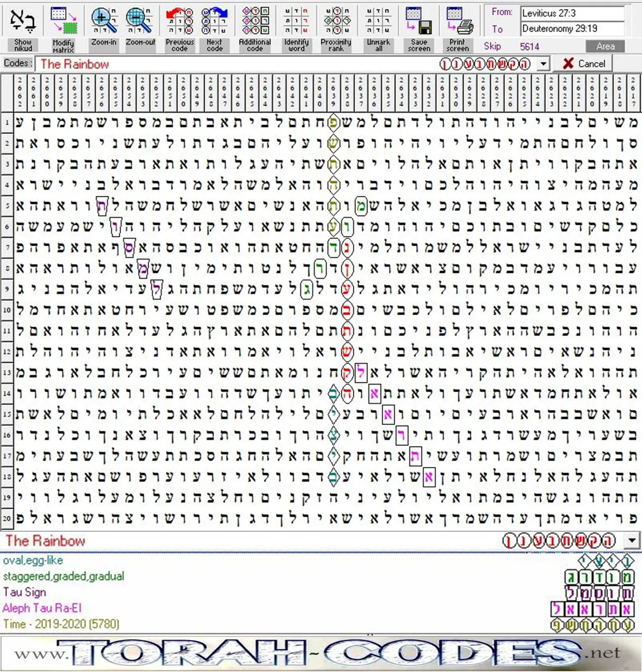Image resolution: width=642 pixels, height=672 pixels.
Task: Select row 10 header of matrix
Action: [7, 310]
